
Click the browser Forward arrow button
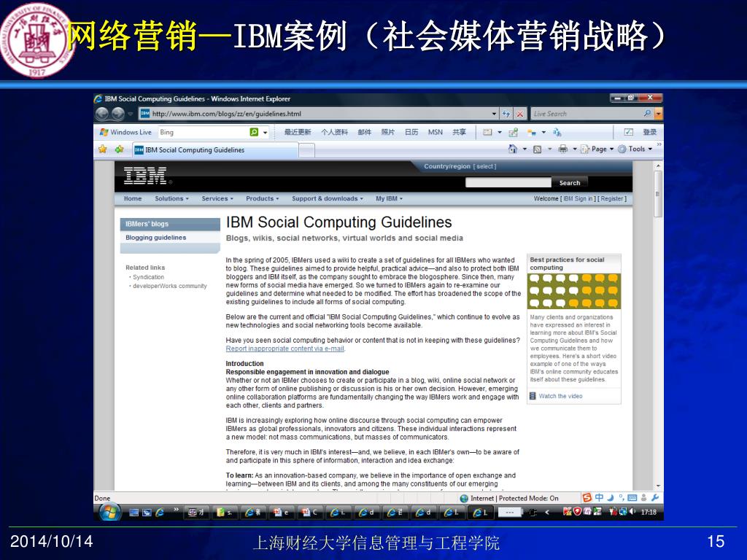click(x=117, y=114)
